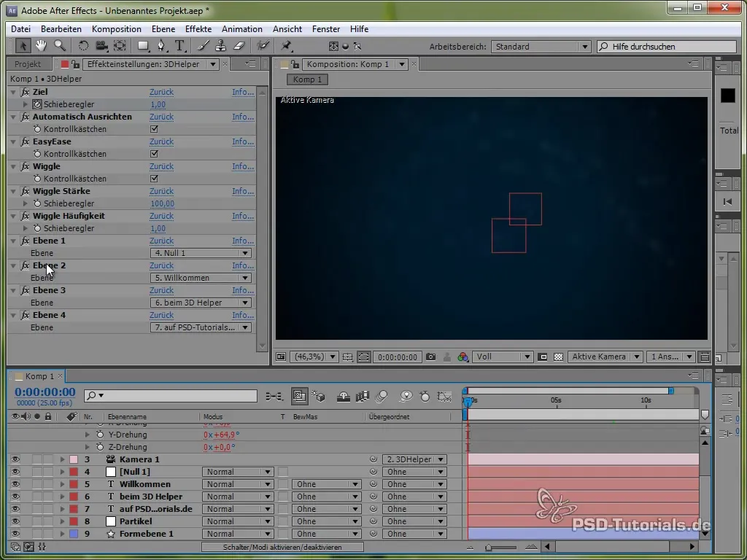
Task: Hide the Kamera 1 layer
Action: (x=15, y=459)
